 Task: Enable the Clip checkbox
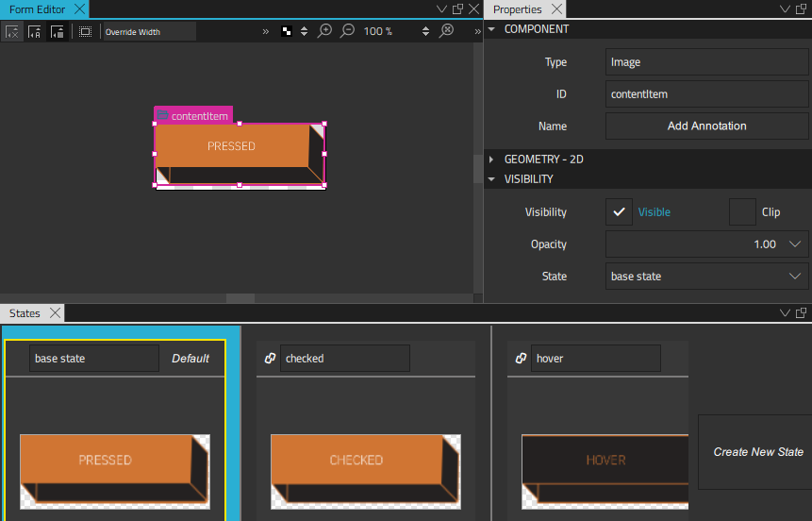coord(742,212)
